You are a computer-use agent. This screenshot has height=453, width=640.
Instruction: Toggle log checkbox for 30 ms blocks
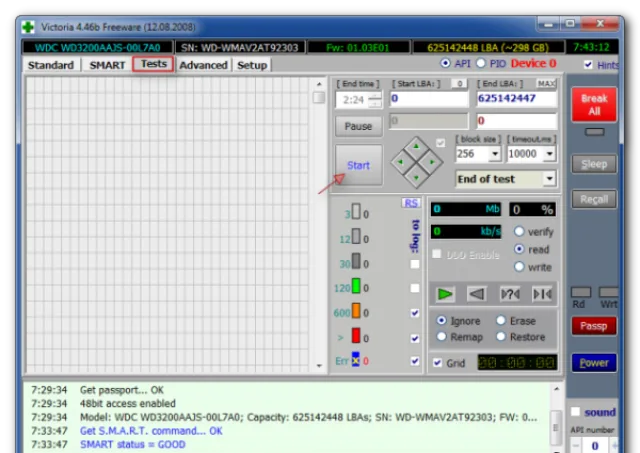415,264
